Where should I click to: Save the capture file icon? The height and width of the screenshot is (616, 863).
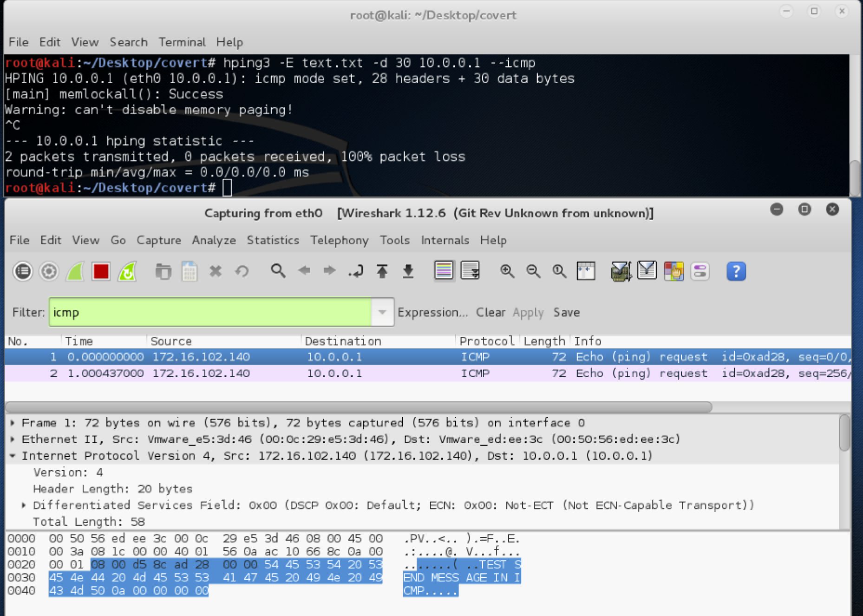(x=189, y=271)
